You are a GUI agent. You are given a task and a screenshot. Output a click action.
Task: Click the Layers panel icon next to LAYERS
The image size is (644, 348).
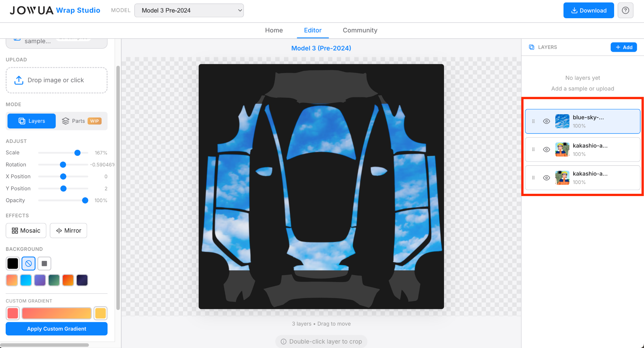coord(532,47)
